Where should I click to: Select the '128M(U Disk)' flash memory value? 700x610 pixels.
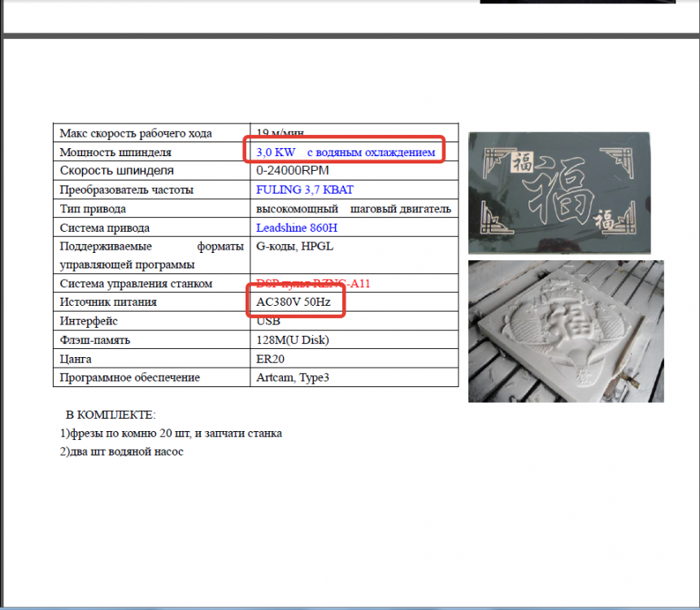coord(293,340)
